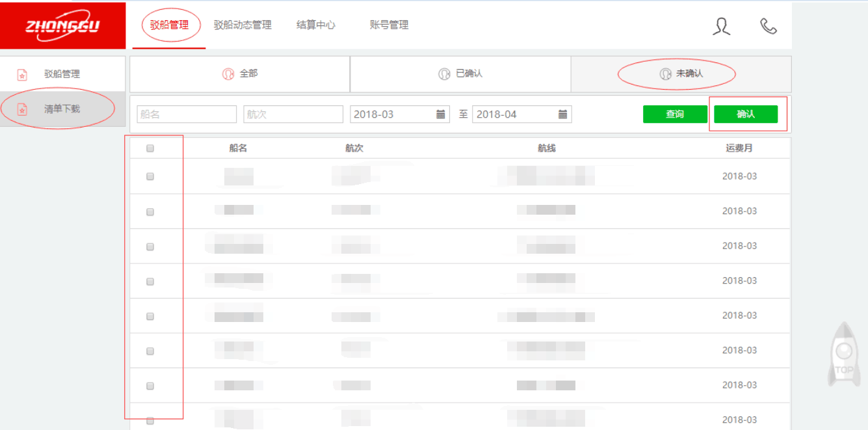The width and height of the screenshot is (868, 430).
Task: Check the seventh data row checkbox
Action: 150,386
